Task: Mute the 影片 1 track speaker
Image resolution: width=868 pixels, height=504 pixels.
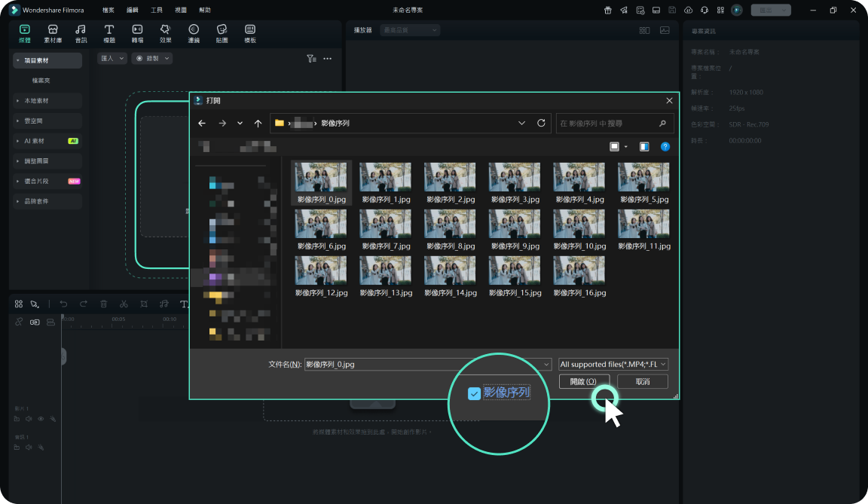Action: (29, 419)
